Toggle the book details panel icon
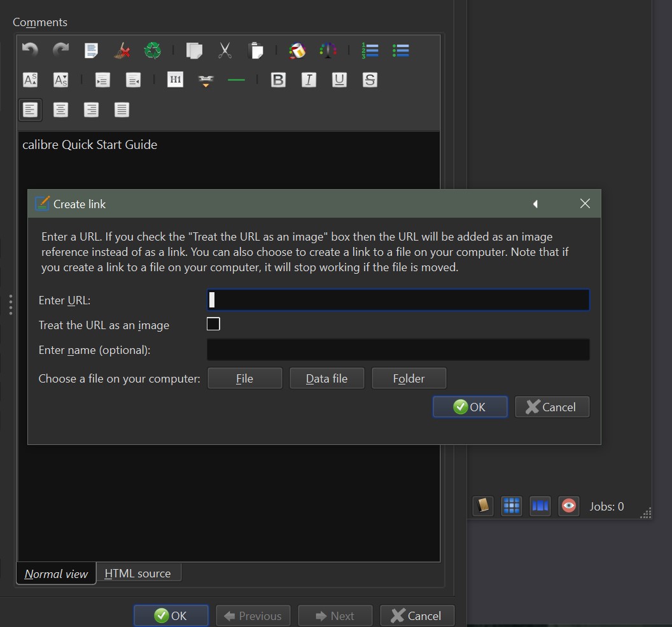 point(483,506)
